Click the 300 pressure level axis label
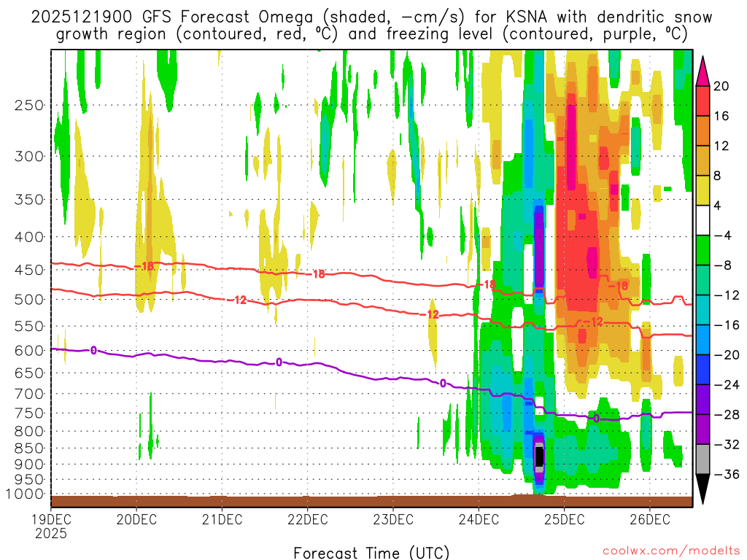Screen dimensions: 747x560 [29, 156]
